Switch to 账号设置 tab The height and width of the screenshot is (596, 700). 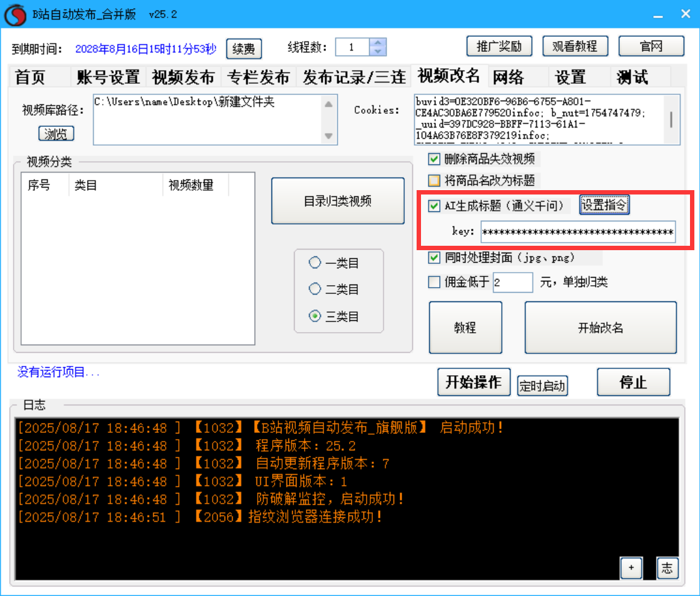click(108, 77)
